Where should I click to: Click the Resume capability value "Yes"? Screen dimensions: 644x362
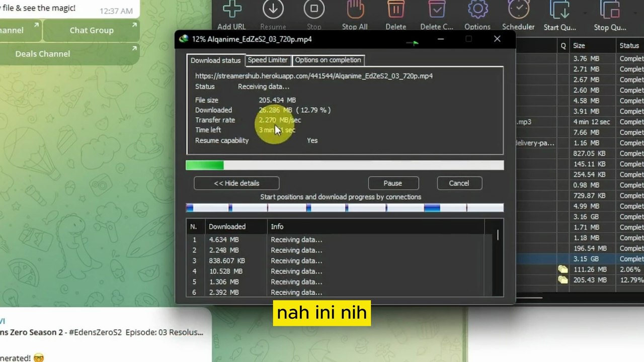312,140
